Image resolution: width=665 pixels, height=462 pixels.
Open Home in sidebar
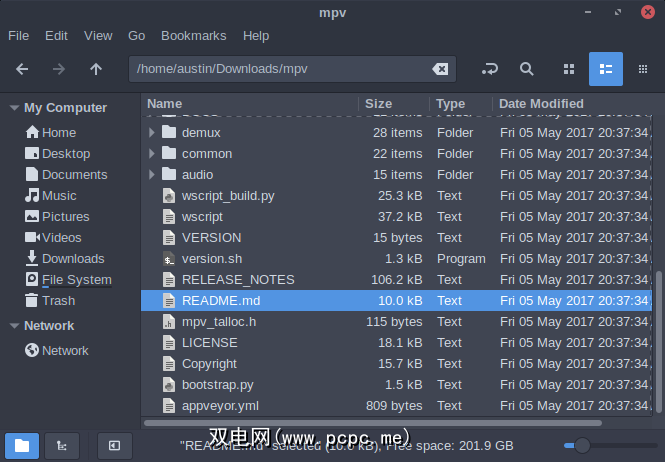click(50, 132)
